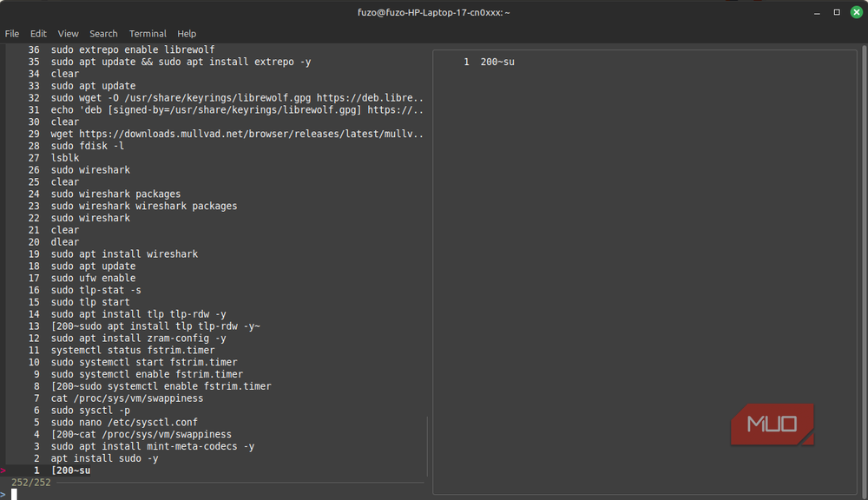Select 'sudo apt update && sudo apt install extrepo -y'
This screenshot has height=500, width=868.
pos(181,62)
